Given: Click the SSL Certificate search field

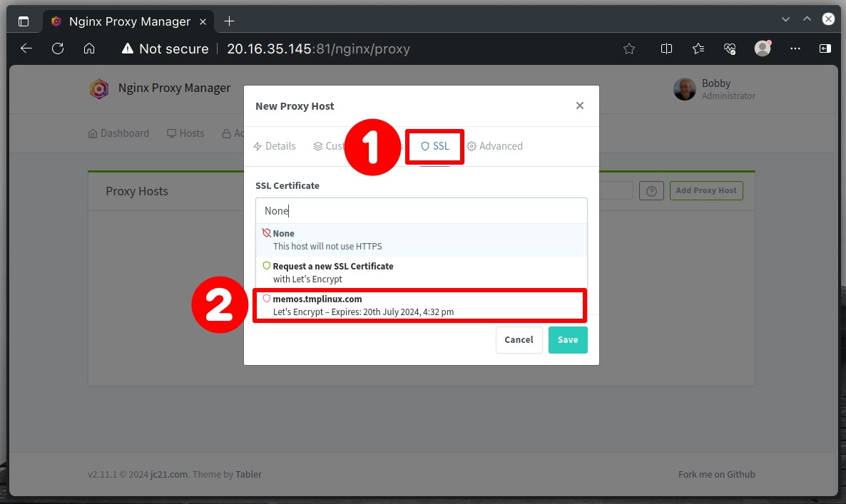Looking at the screenshot, I should (422, 211).
